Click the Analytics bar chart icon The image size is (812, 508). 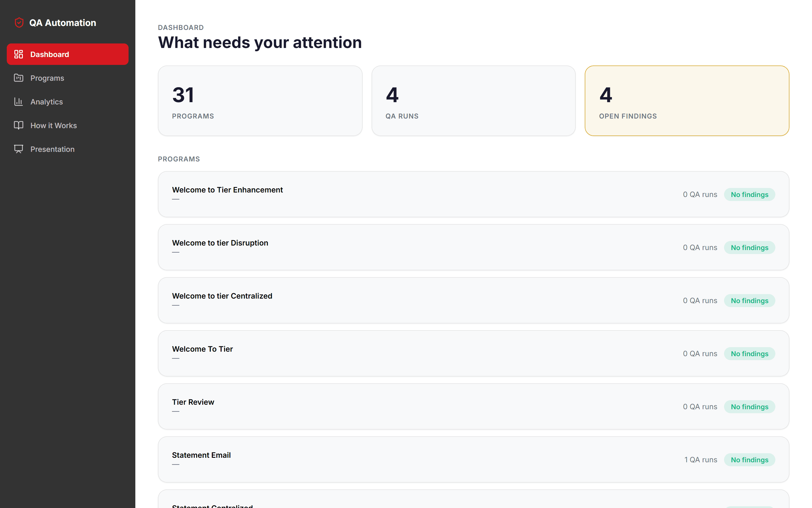point(18,102)
